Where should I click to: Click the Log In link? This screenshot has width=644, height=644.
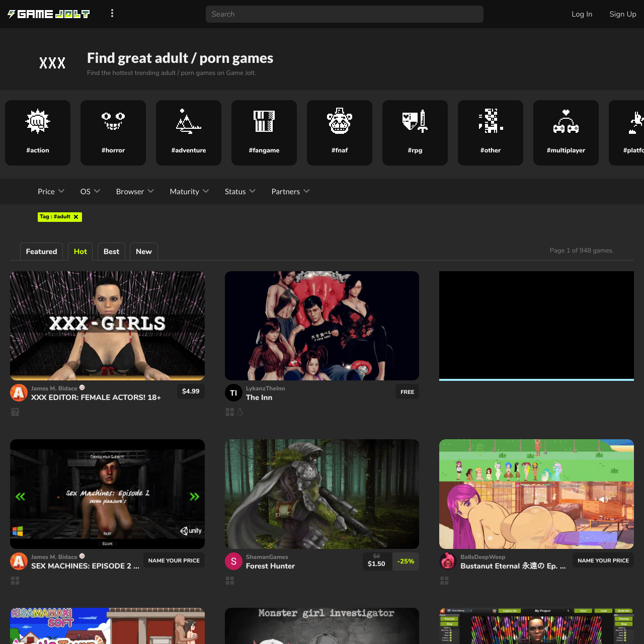[582, 14]
